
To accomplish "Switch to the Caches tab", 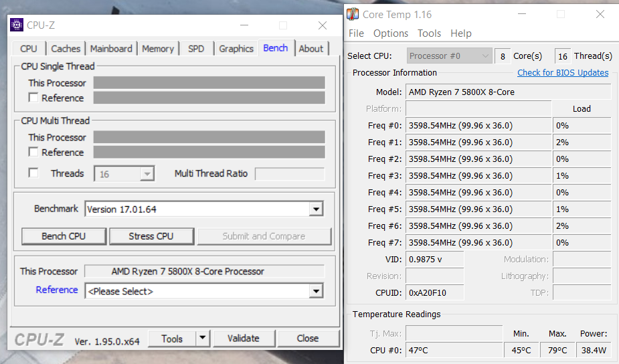I will [66, 49].
